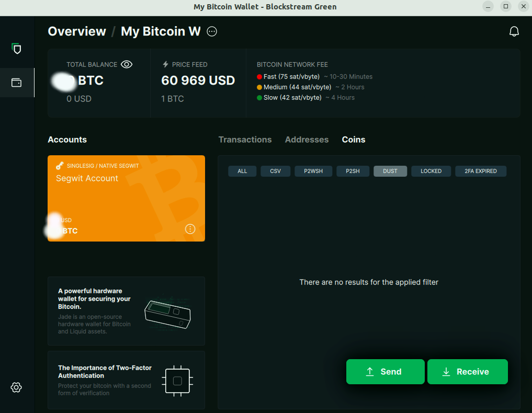
Task: Click the Medium (44 sat/vbyte) fee text
Action: [x=297, y=87]
